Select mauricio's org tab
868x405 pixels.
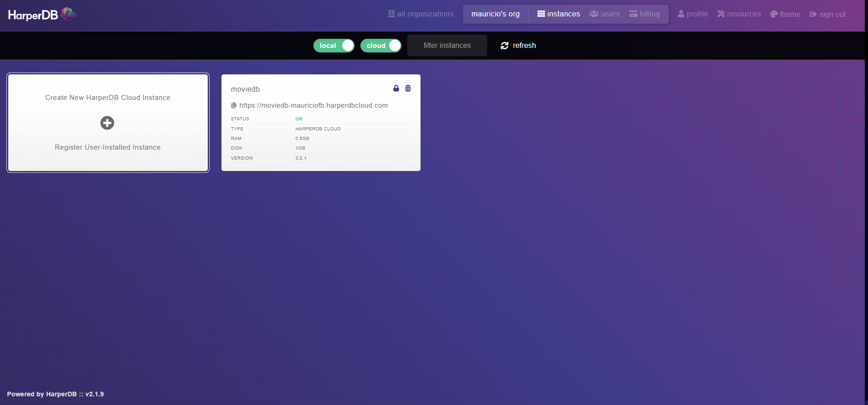495,14
